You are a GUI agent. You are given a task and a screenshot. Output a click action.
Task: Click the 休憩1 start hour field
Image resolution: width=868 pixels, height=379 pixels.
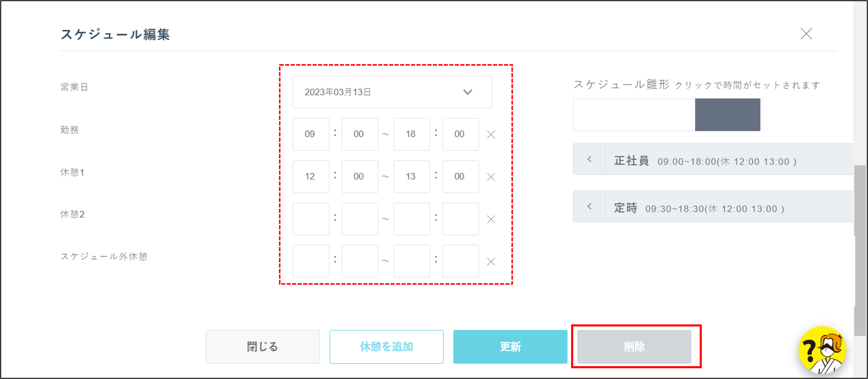(310, 176)
